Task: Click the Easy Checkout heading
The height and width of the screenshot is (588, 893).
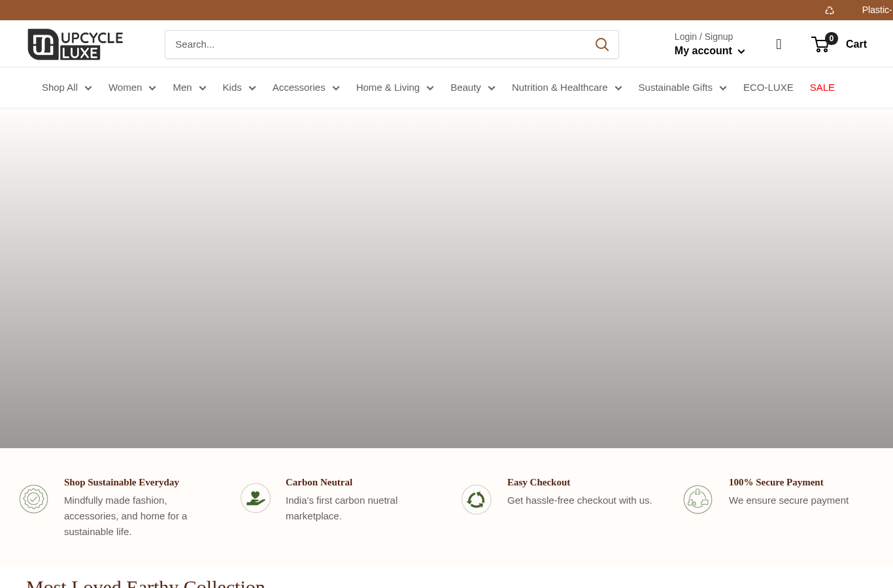Action: (539, 482)
